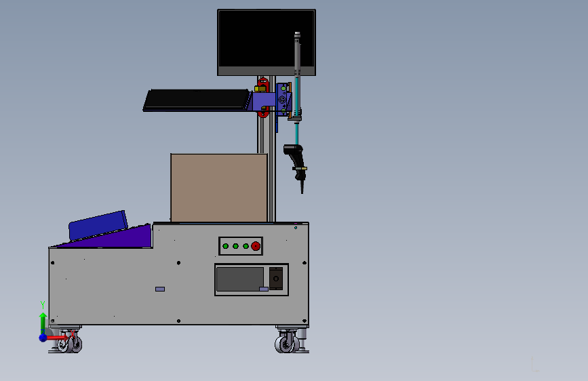Select the caster wheel under the monitor side
The image size is (588, 381).
point(287,343)
